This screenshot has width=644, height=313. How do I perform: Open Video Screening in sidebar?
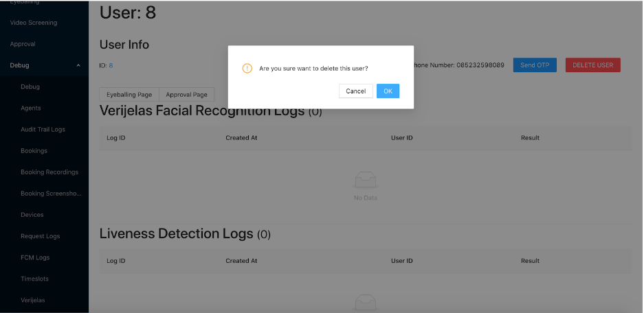pyautogui.click(x=34, y=23)
